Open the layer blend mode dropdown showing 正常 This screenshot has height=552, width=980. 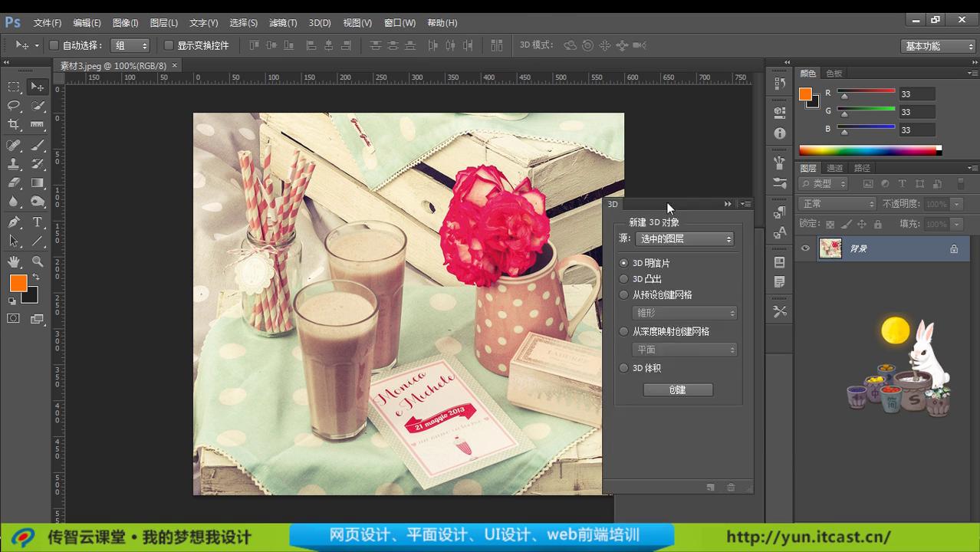pyautogui.click(x=836, y=203)
